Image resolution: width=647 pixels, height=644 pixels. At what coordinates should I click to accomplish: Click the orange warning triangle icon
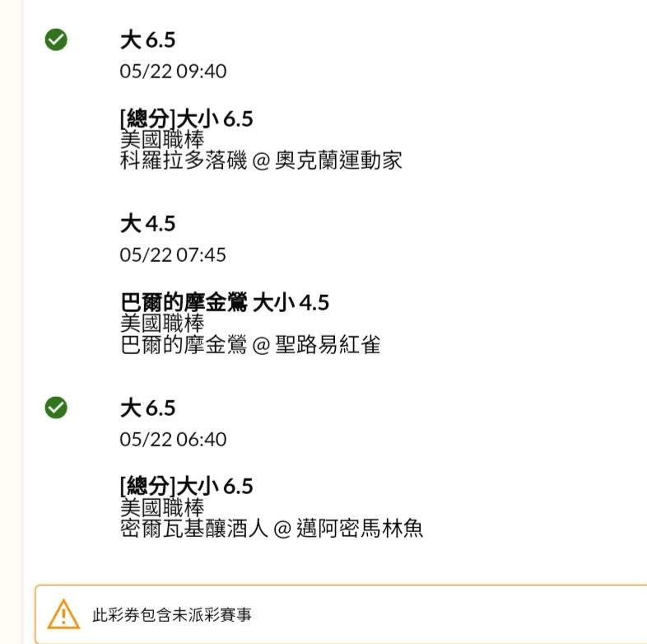tap(63, 614)
